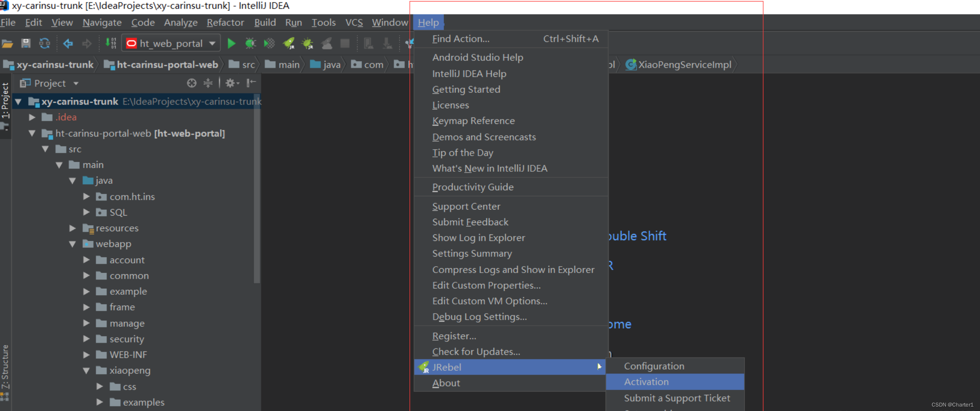
Task: Click the Stop square toolbar icon
Action: [x=345, y=43]
